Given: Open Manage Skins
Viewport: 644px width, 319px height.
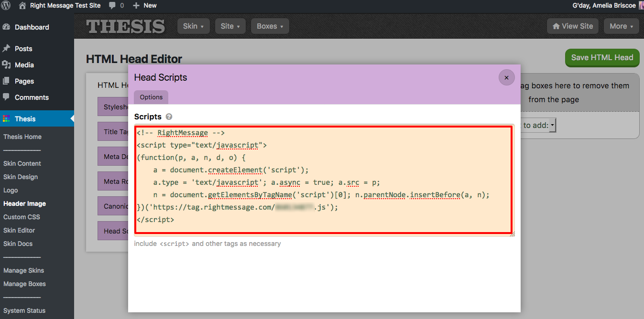Looking at the screenshot, I should pos(23,270).
